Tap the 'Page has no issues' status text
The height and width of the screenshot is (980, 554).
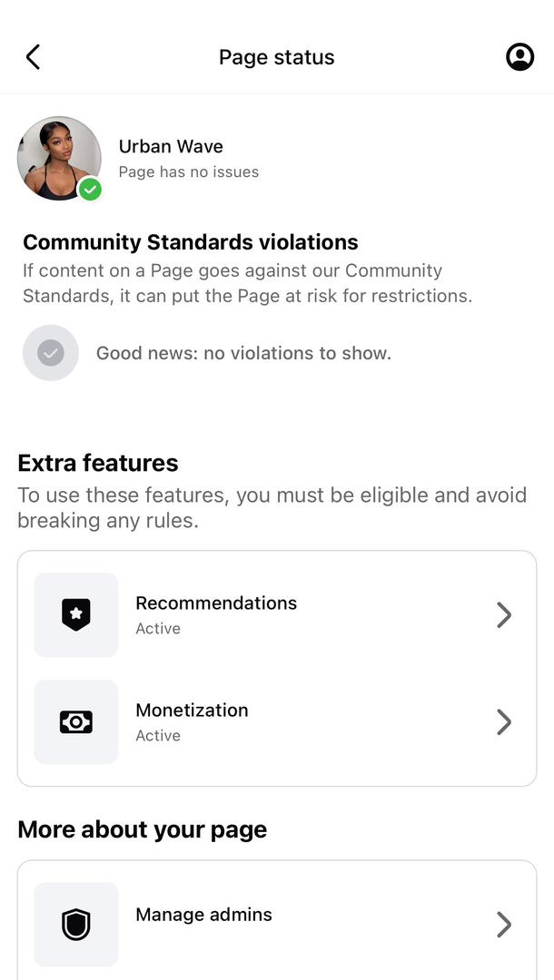(x=189, y=172)
